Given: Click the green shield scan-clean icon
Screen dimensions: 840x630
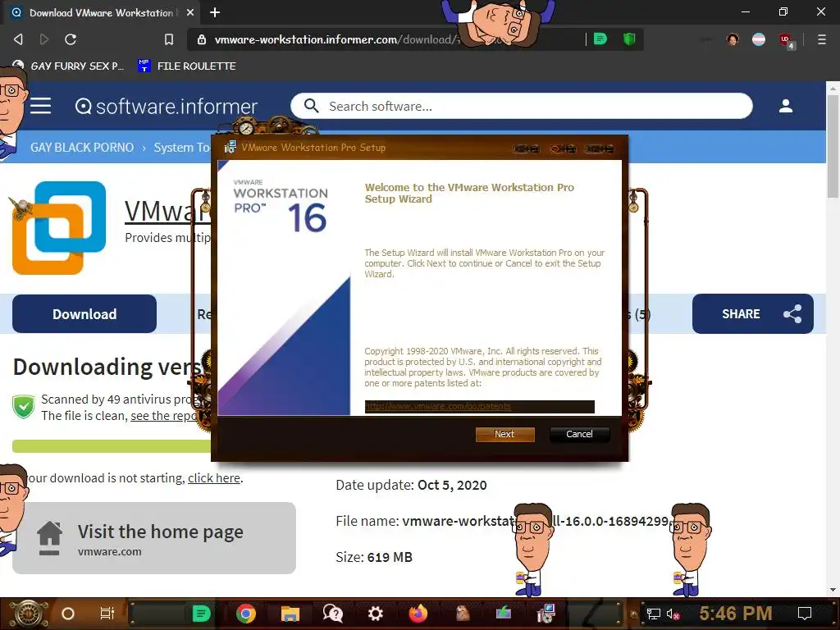Looking at the screenshot, I should pyautogui.click(x=24, y=407).
